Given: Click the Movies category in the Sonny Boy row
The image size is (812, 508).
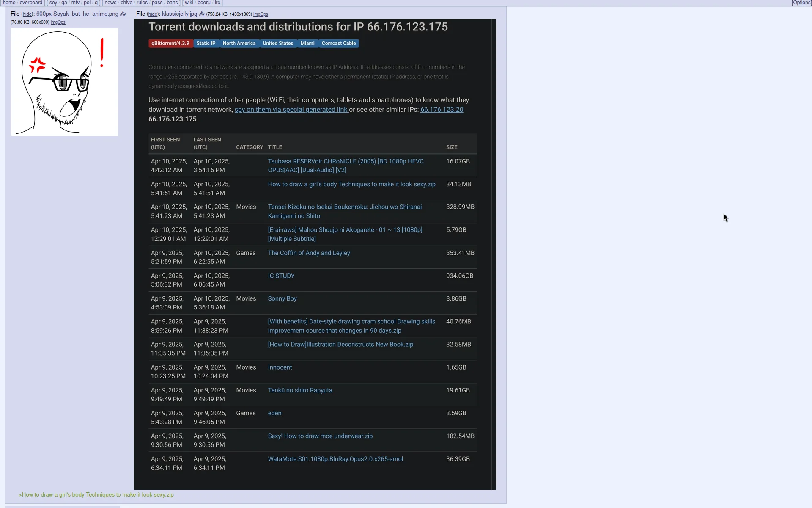Looking at the screenshot, I should (246, 299).
